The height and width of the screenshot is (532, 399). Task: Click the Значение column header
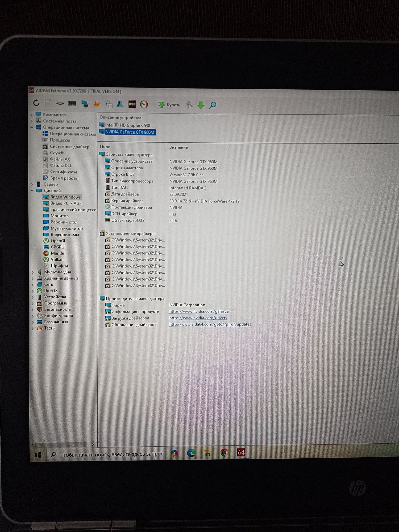point(178,147)
